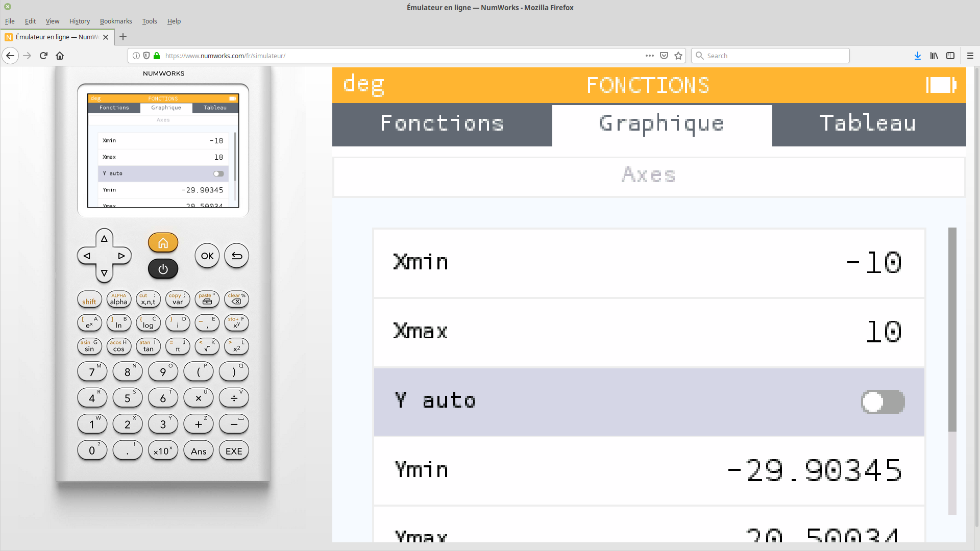Image resolution: width=980 pixels, height=551 pixels.
Task: Toggle Y auto switch on small calculator screen
Action: click(218, 173)
